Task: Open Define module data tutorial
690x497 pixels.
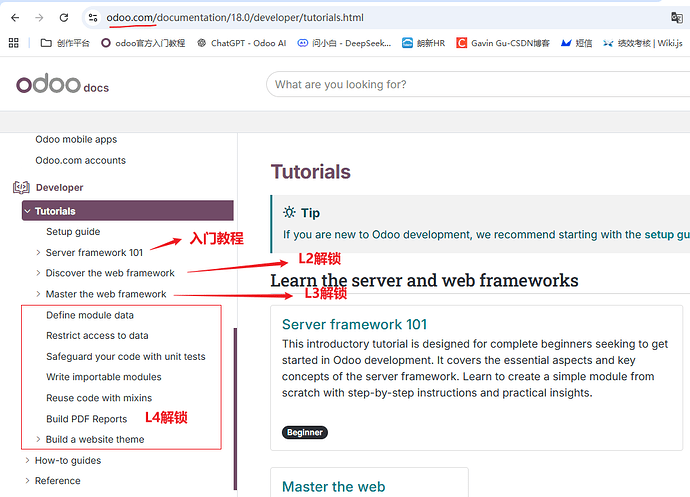Action: click(x=90, y=315)
